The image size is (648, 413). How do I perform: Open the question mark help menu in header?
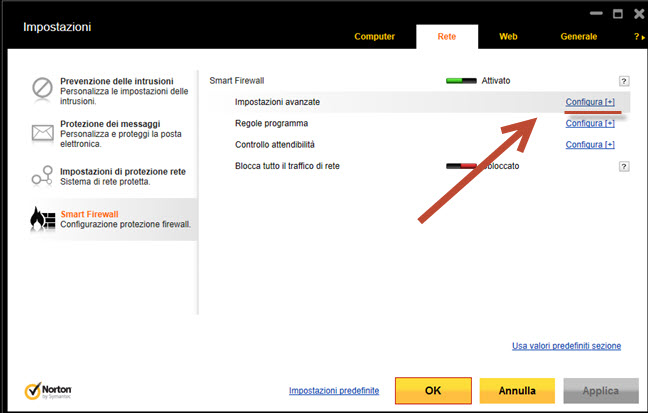pyautogui.click(x=639, y=37)
